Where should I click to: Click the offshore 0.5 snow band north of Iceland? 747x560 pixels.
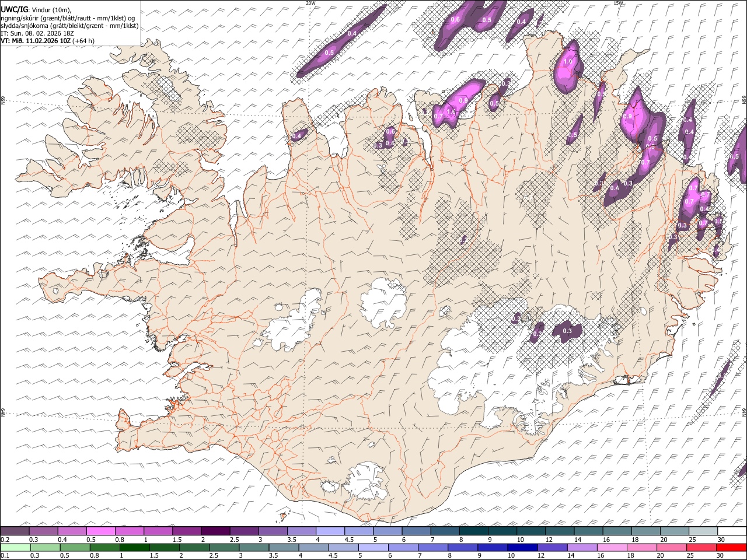point(329,52)
